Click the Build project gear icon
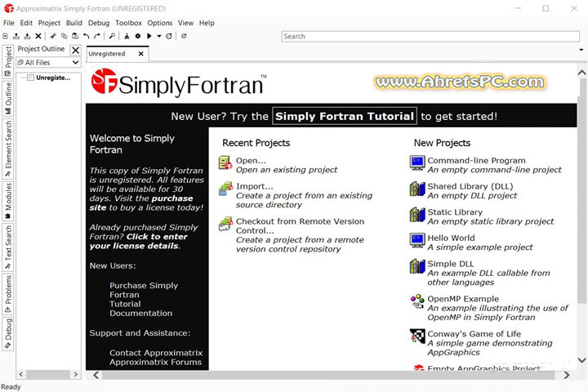 tap(138, 37)
